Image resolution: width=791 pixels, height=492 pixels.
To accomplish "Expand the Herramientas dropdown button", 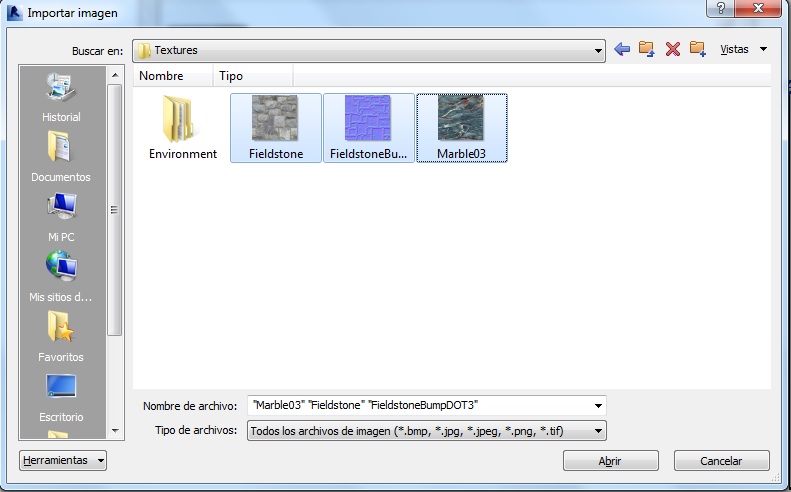I will (63, 461).
